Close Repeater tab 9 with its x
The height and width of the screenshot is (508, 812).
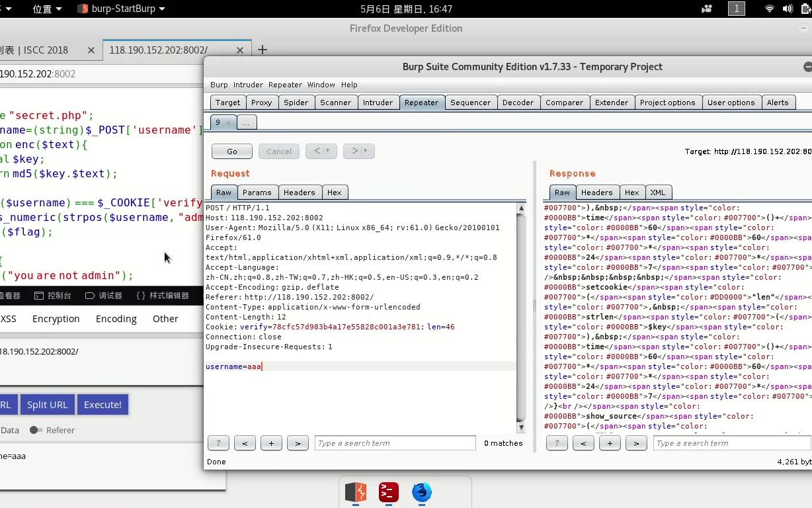coord(228,122)
